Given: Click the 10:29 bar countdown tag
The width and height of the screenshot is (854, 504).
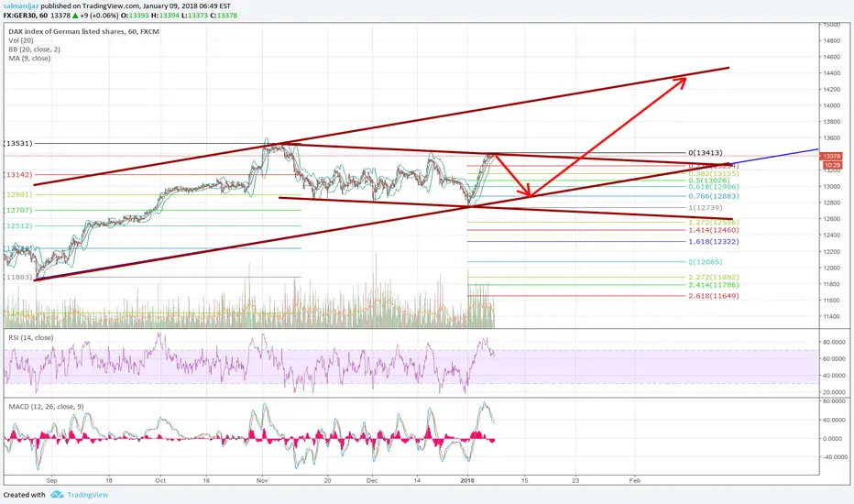Looking at the screenshot, I should (832, 165).
